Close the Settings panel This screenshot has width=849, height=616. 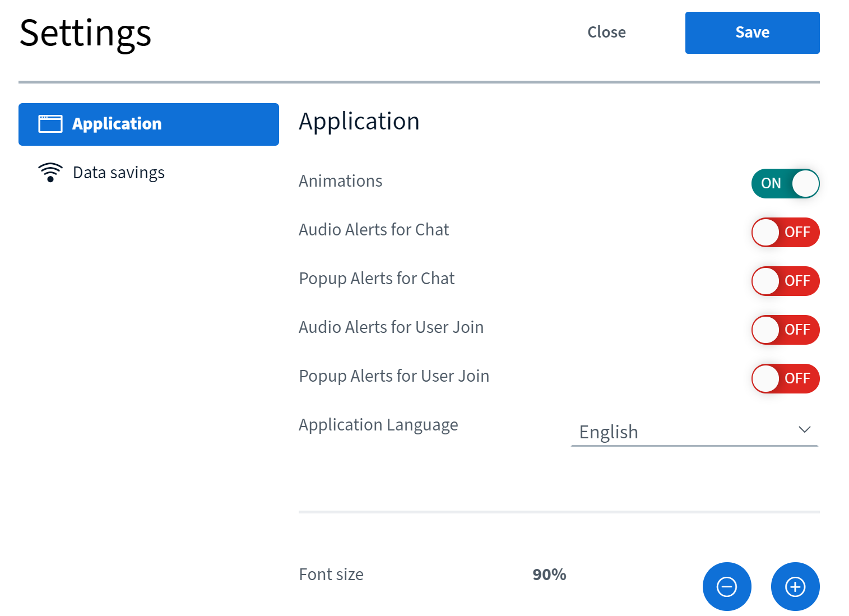[606, 33]
